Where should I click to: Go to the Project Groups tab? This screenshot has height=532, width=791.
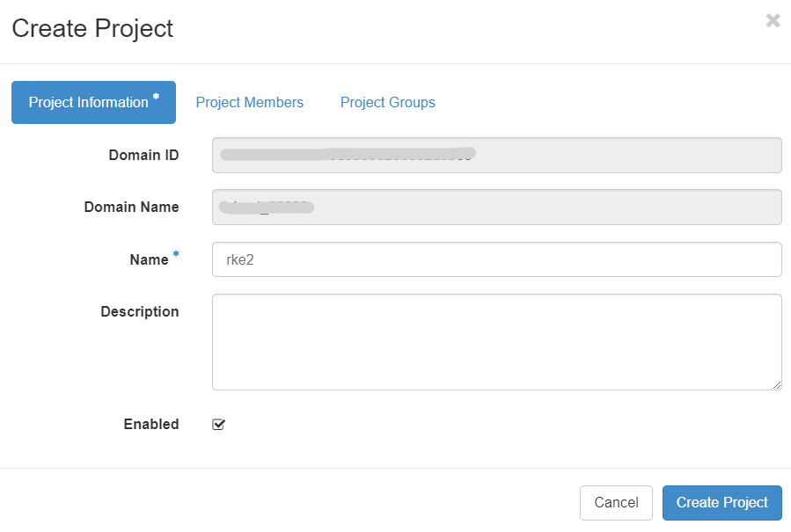coord(387,102)
